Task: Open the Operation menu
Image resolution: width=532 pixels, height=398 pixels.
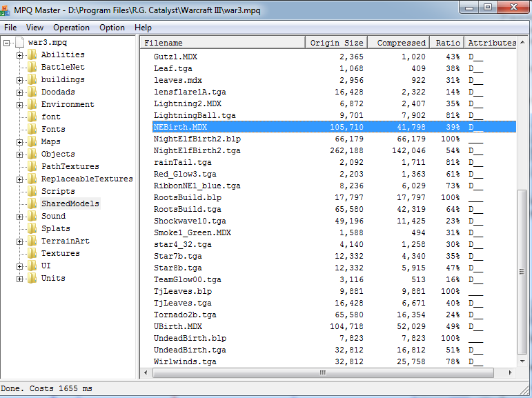Action: click(71, 28)
